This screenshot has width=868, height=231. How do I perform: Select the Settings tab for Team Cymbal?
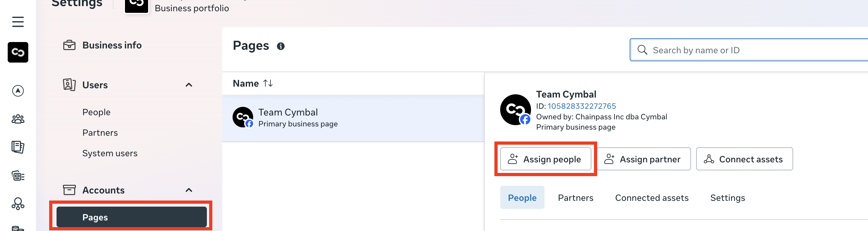pyautogui.click(x=727, y=198)
